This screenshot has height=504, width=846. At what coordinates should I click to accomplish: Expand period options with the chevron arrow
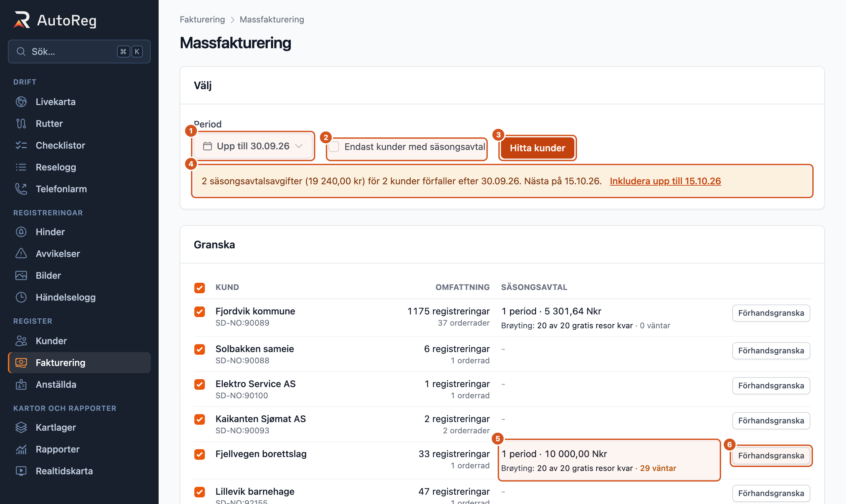pyautogui.click(x=299, y=146)
